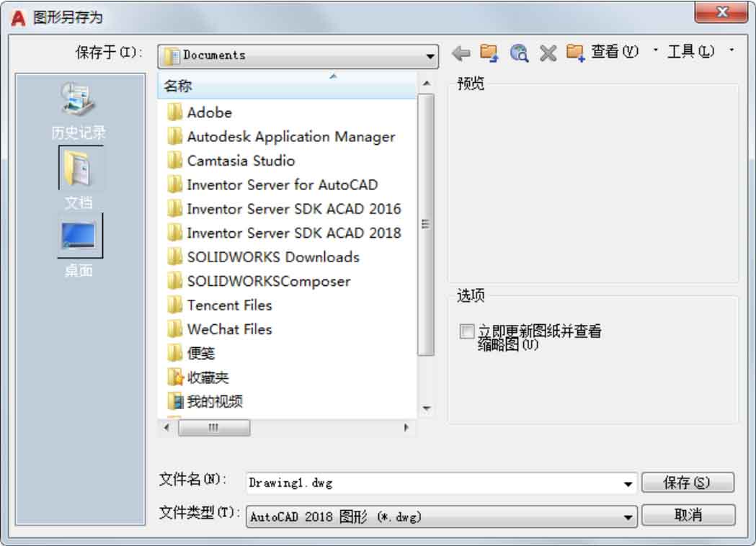Click the AutoCAD logo in title bar
This screenshot has width=756, height=546.
pyautogui.click(x=18, y=18)
